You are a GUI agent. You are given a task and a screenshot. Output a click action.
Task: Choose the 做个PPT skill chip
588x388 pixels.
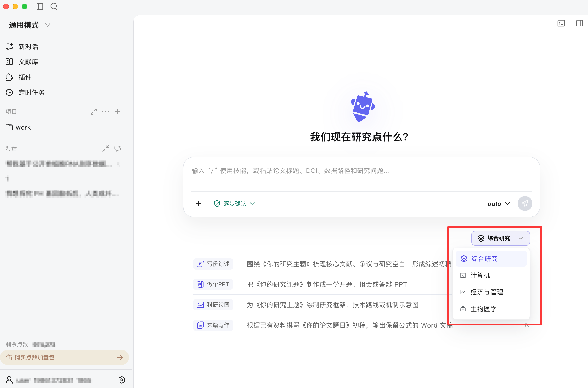pos(213,284)
